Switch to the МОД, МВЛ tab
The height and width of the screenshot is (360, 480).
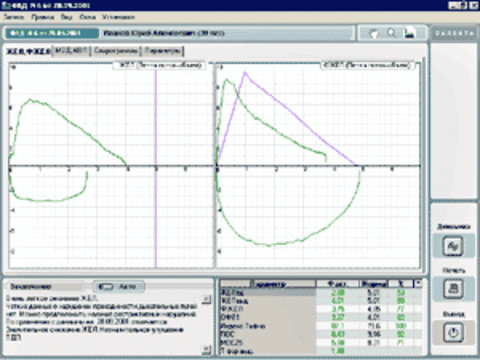coord(72,51)
